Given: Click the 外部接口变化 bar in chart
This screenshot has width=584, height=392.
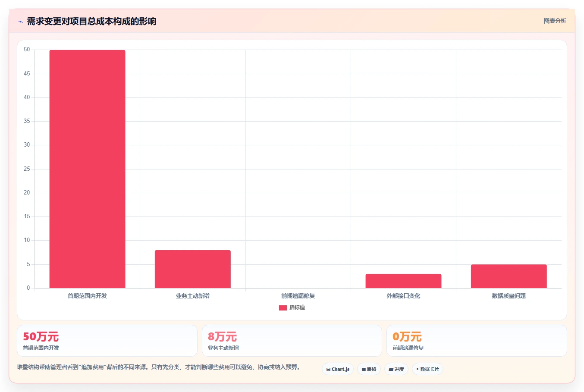Looking at the screenshot, I should (403, 281).
